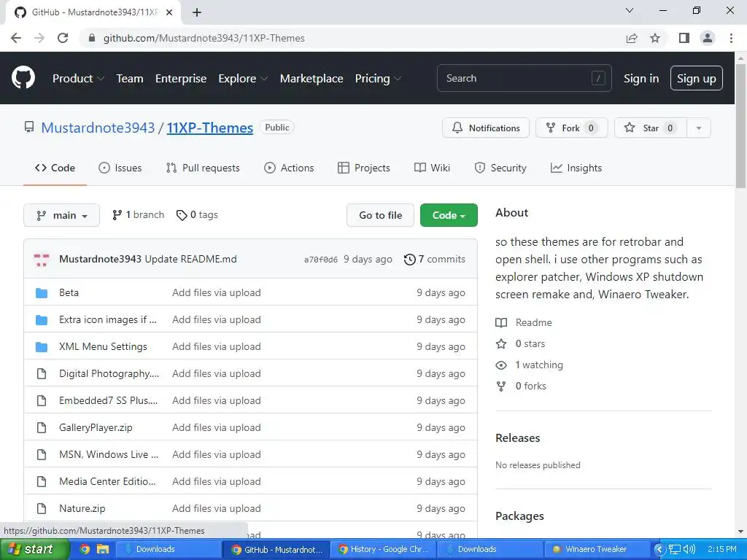
Task: Open the Media Center Editio... file
Action: pos(107,481)
